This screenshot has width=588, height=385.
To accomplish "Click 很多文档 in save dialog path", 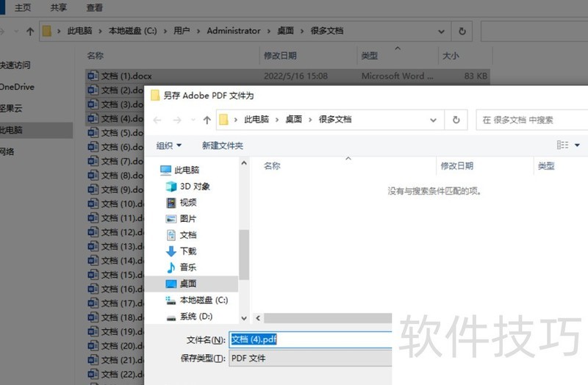I will pyautogui.click(x=335, y=119).
